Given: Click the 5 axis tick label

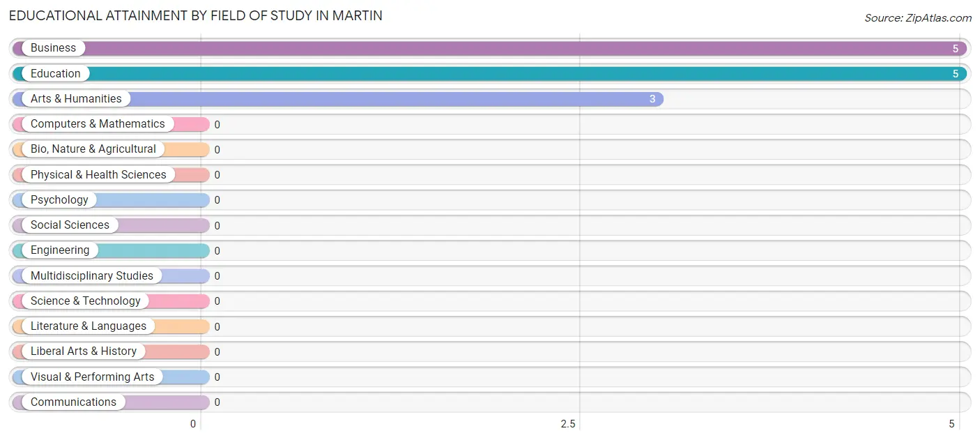Looking at the screenshot, I should click(951, 424).
